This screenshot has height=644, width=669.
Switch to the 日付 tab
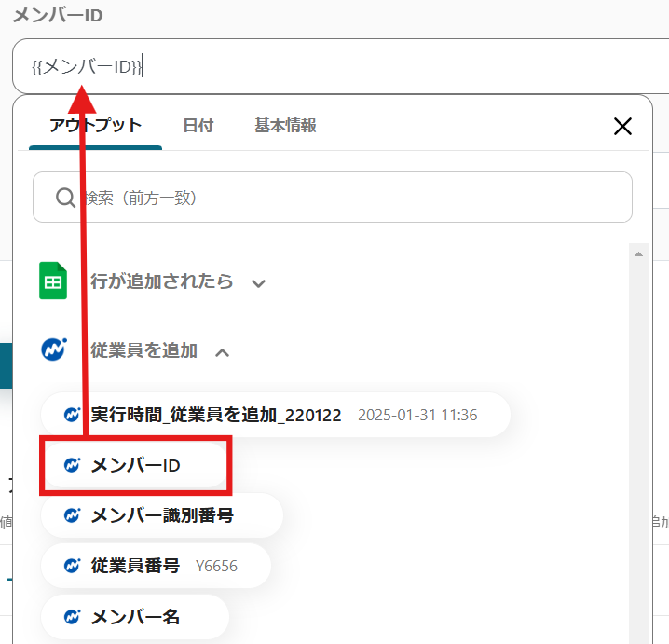coord(198,126)
